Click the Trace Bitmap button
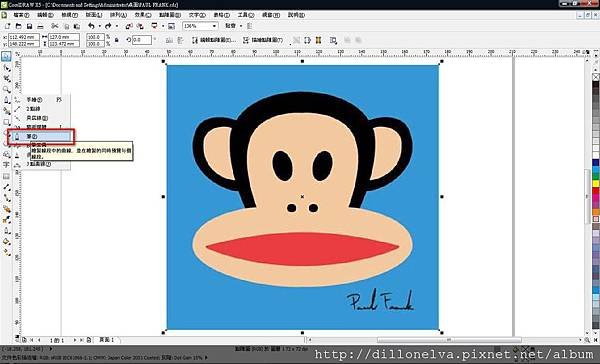This screenshot has height=364, width=600. click(x=263, y=40)
